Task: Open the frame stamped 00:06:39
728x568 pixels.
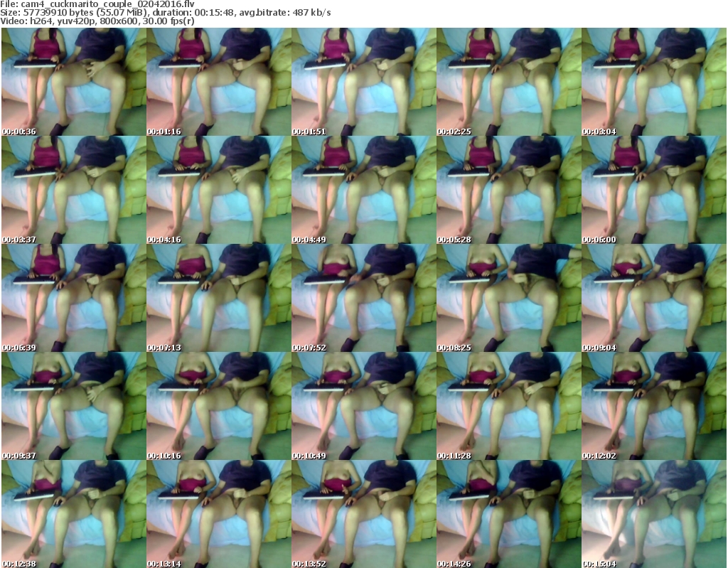Action: 74,298
